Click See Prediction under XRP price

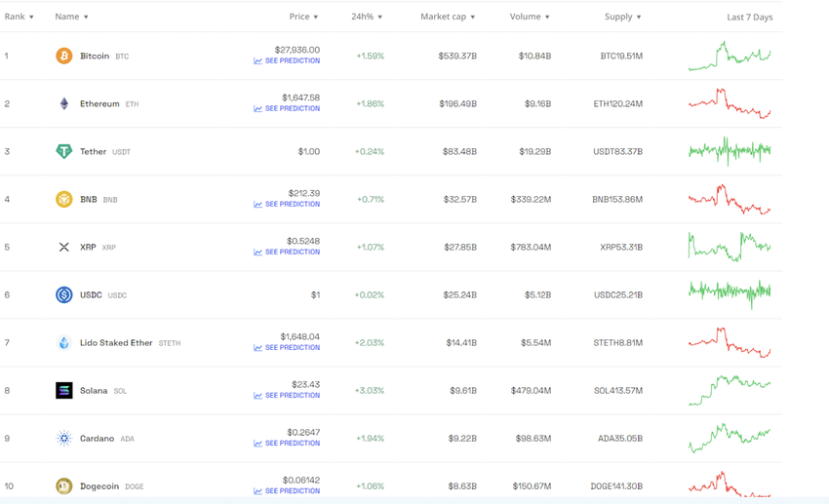point(287,252)
